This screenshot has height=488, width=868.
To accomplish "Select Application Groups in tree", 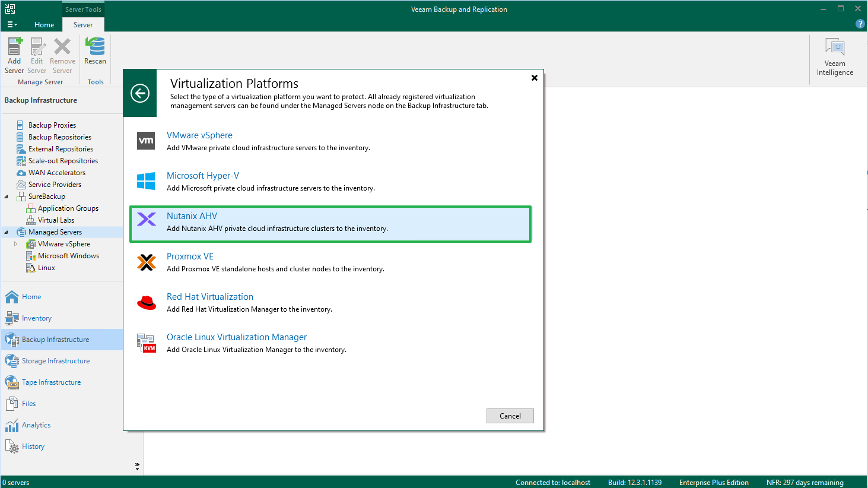I will coord(68,208).
